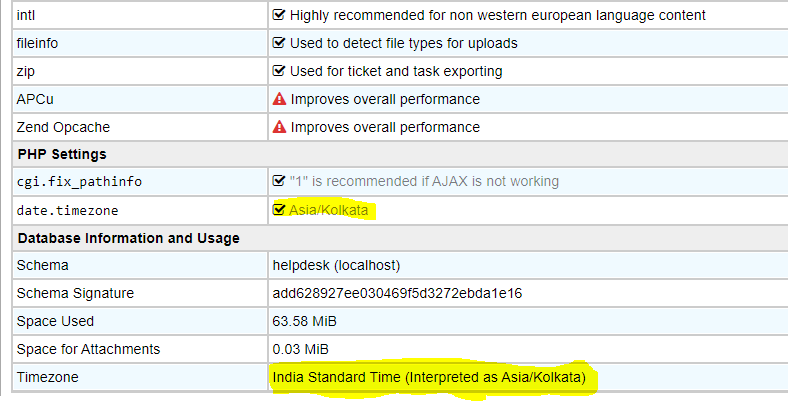Click the highlighted 'Asia/Kolkata' value
Image resolution: width=788 pixels, height=401 pixels.
(x=329, y=210)
